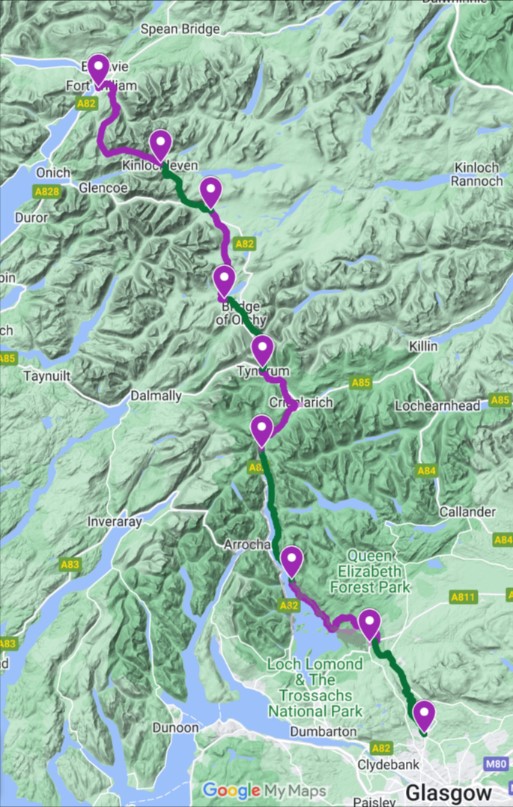513x807 pixels.
Task: Click the A828 road badge near Onich
Action: 47,192
